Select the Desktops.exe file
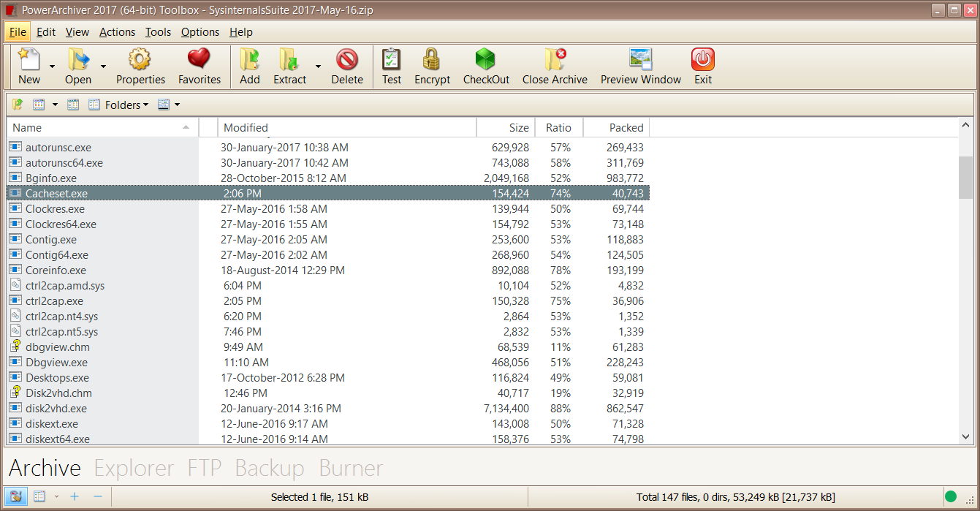This screenshot has height=511, width=980. 328,377
